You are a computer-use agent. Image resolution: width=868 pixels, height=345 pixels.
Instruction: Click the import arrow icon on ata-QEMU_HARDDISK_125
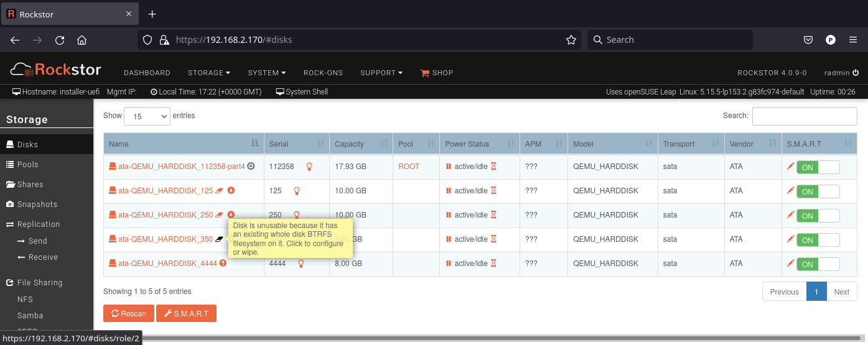231,191
